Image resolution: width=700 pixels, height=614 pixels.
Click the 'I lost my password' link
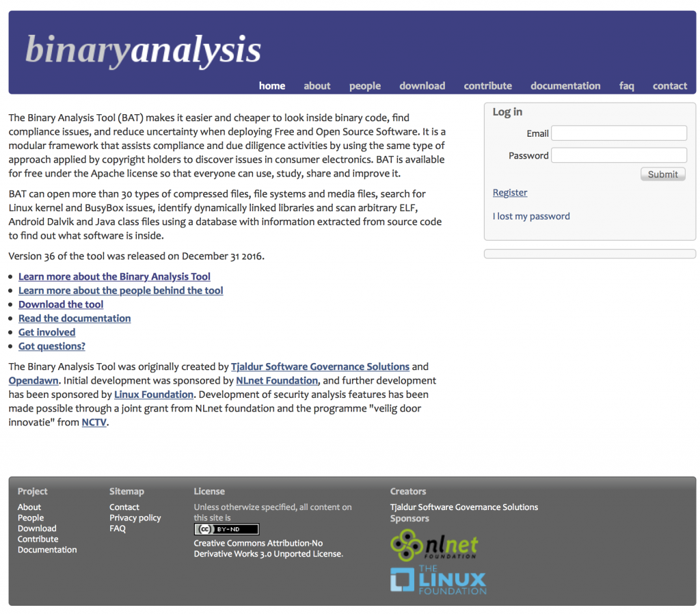531,216
